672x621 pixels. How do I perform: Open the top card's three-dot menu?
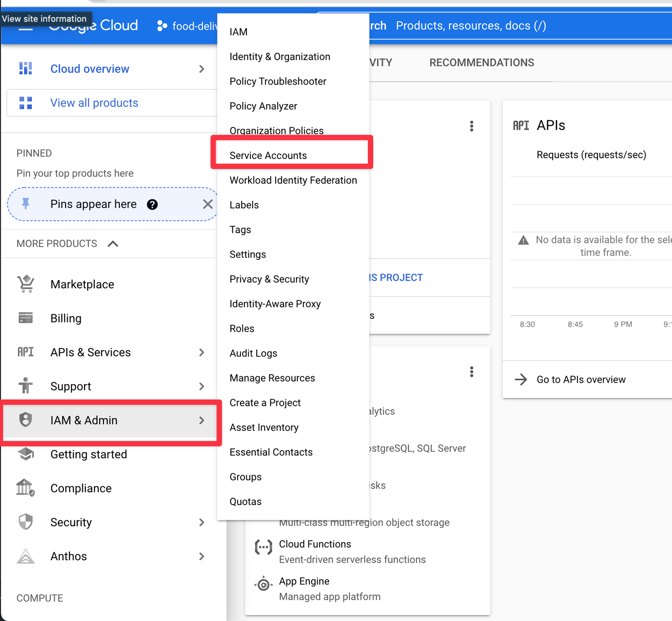coord(472,126)
